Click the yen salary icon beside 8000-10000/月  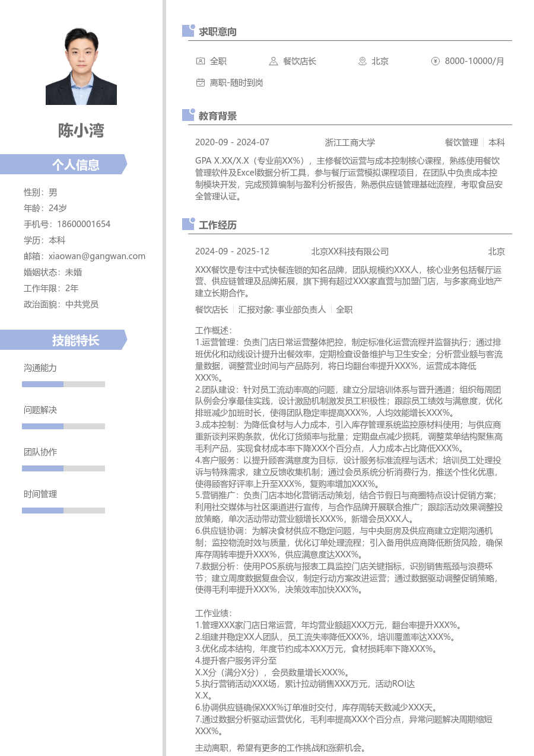(x=435, y=61)
